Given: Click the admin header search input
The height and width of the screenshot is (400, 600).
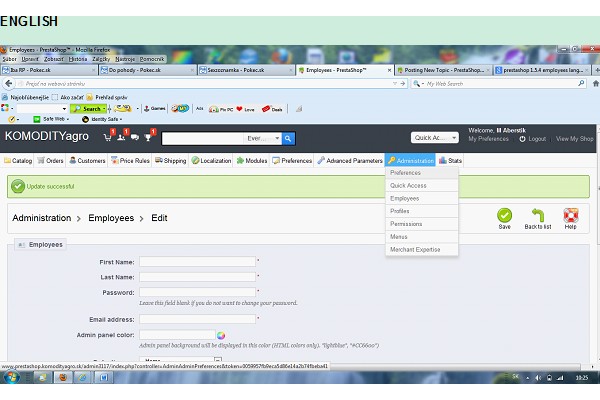Looking at the screenshot, I should click(x=202, y=139).
